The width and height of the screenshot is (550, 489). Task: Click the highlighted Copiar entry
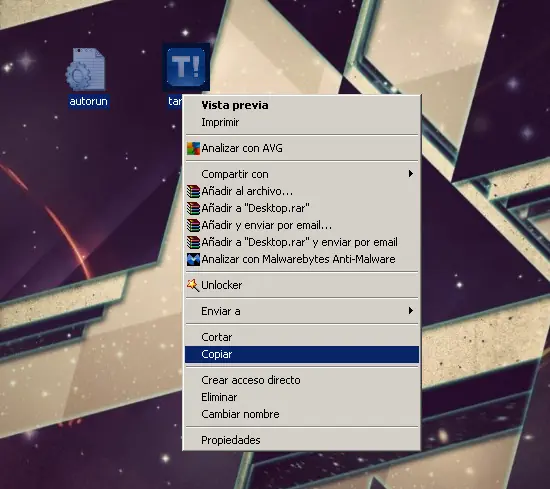click(302, 354)
